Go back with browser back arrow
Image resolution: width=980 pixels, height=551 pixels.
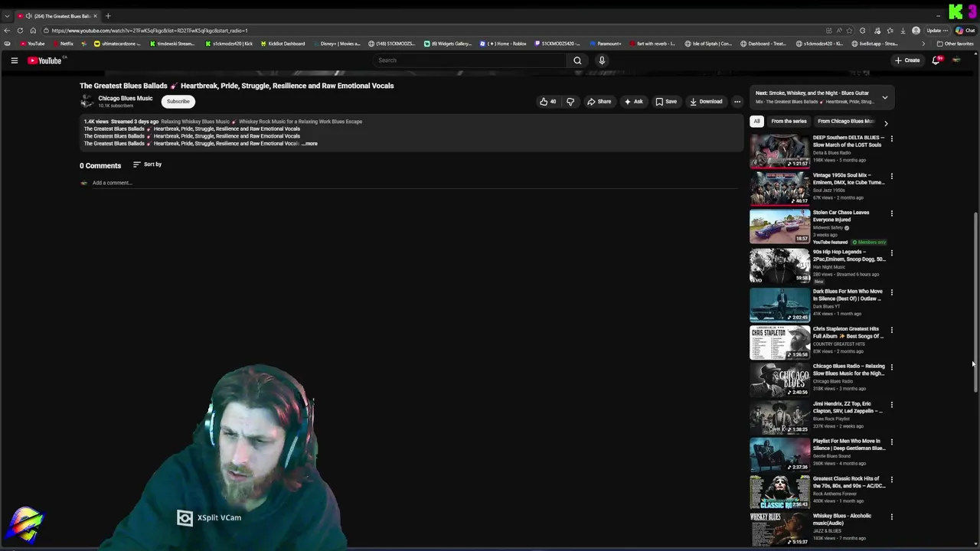point(7,31)
